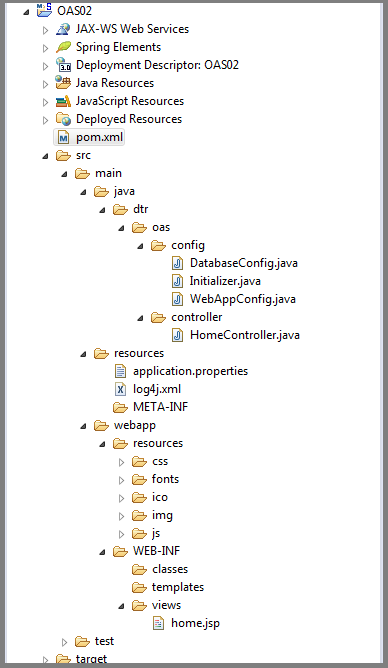Click the Java Resources icon

(63, 83)
